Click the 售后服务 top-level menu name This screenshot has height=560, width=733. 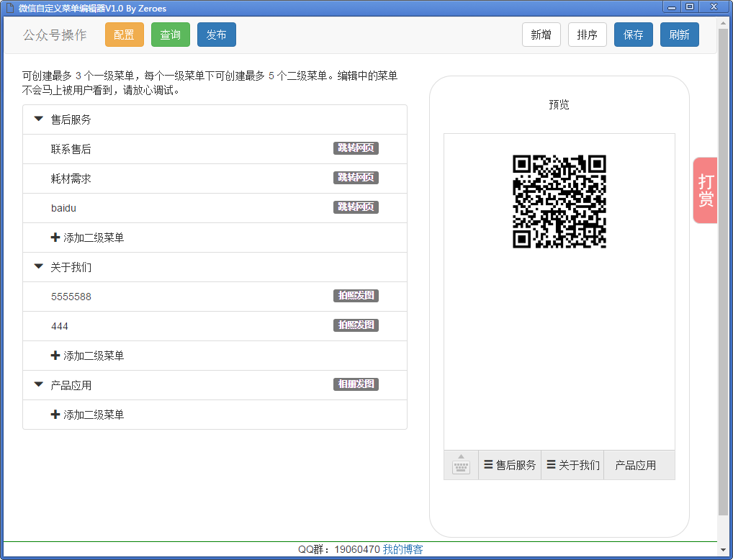click(71, 119)
